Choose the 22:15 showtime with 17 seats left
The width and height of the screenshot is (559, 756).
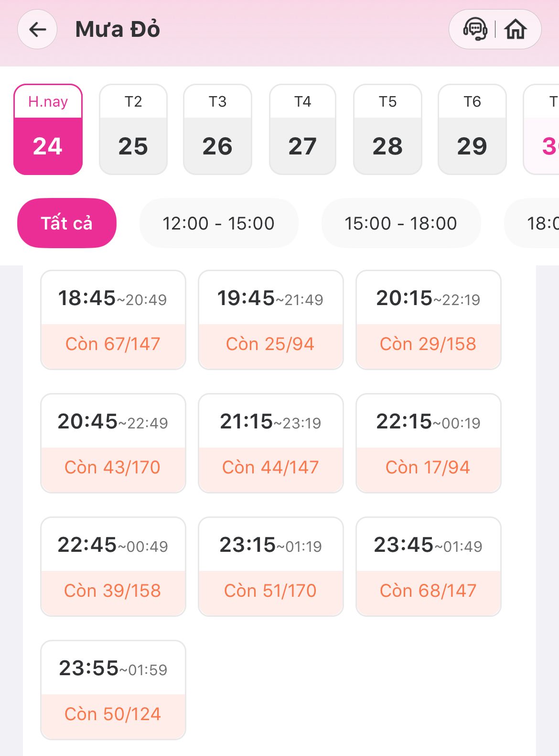pos(429,443)
